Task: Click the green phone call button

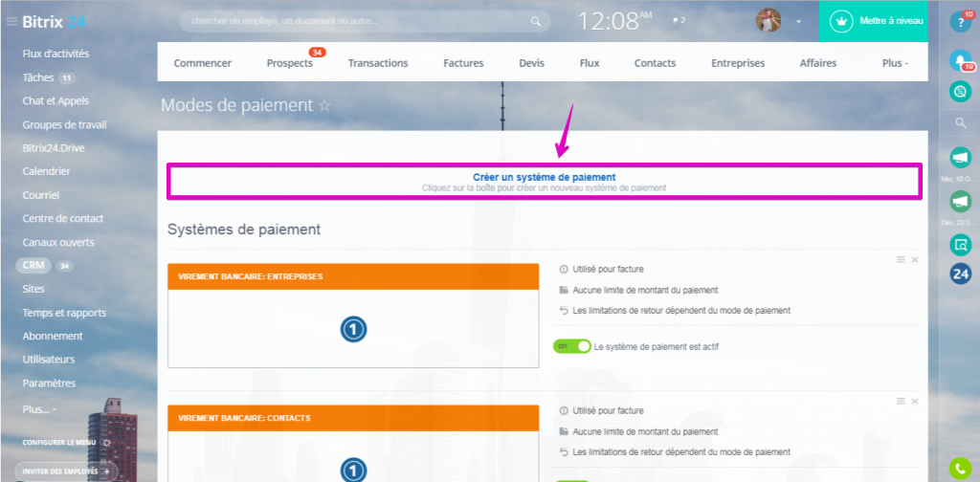Action: 960,469
